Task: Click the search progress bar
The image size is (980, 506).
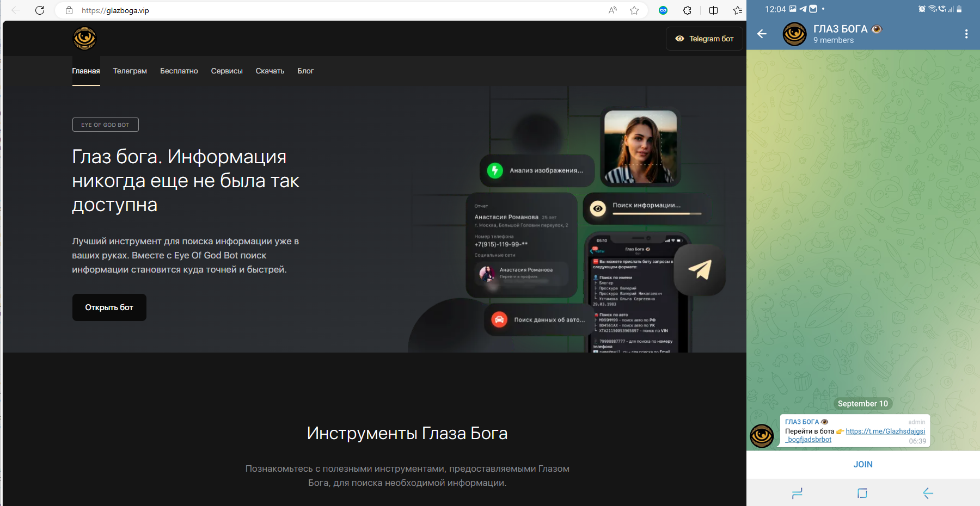Action: pyautogui.click(x=657, y=214)
